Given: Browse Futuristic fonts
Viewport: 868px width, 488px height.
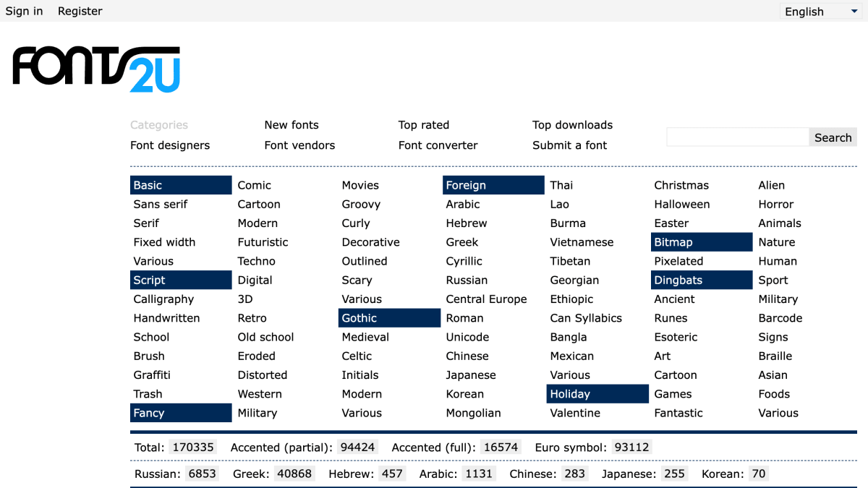Looking at the screenshot, I should [x=263, y=242].
